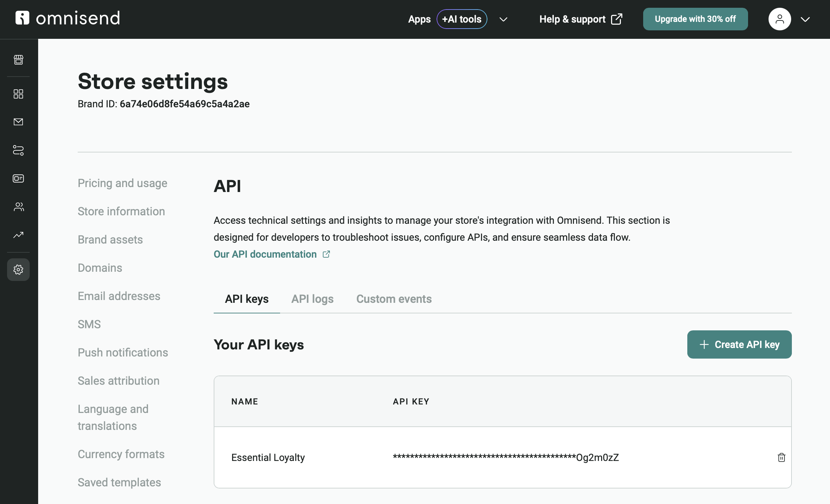Open Our API documentation link
830x504 pixels.
pos(265,254)
